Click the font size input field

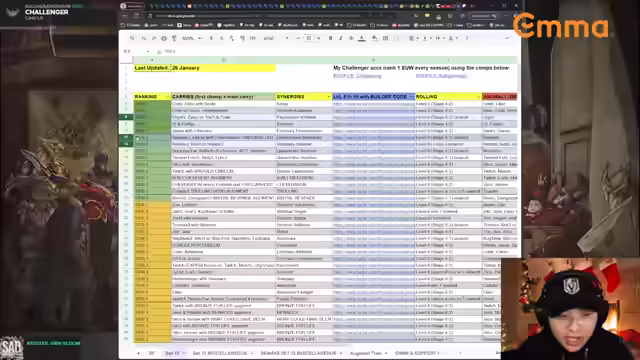pos(309,38)
